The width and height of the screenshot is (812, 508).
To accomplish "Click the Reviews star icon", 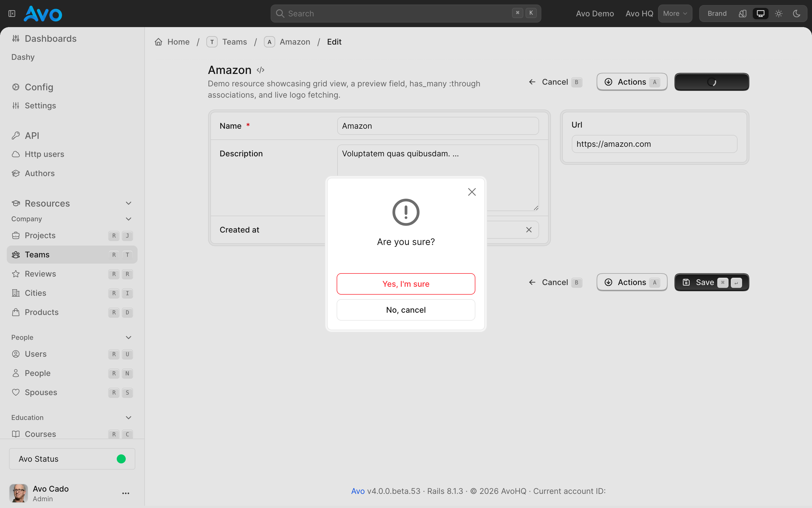I will (x=16, y=274).
